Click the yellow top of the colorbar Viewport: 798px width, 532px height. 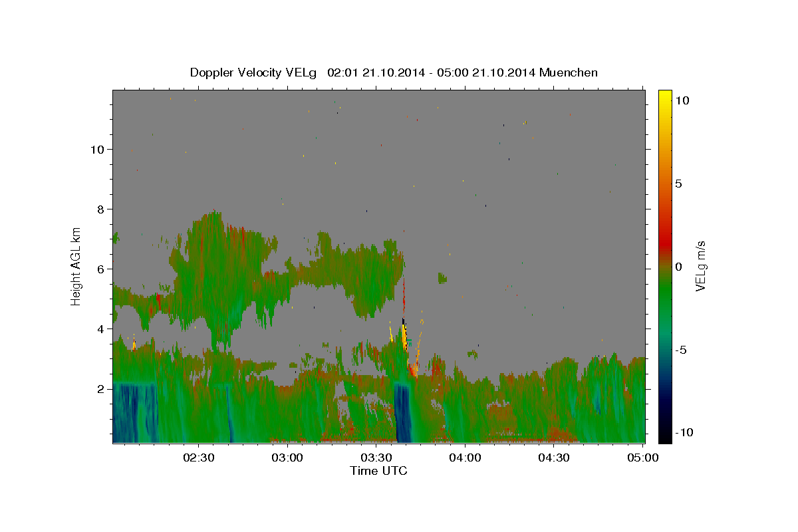(x=665, y=96)
